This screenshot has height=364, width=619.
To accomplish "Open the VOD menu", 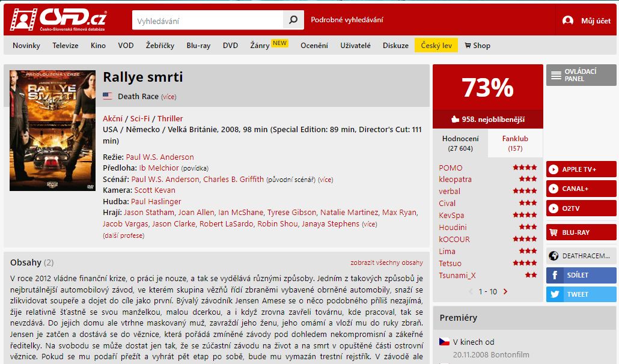I will tap(126, 46).
